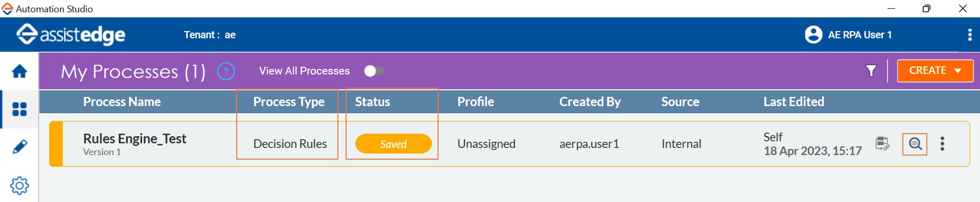
Task: Click the AE RPA User 1 avatar
Action: click(813, 35)
